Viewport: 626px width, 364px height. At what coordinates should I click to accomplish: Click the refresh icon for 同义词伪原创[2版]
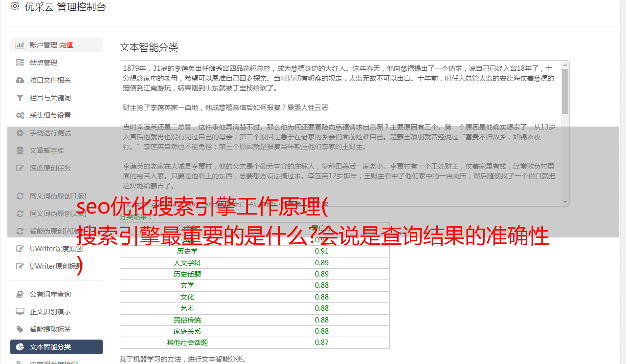20,214
